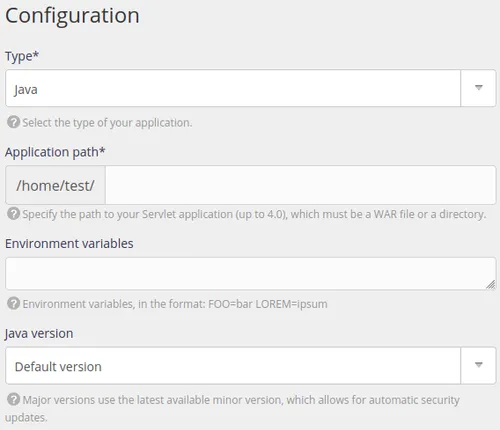The image size is (500, 430).
Task: Click the Servlet application path hint text
Action: tap(254, 214)
